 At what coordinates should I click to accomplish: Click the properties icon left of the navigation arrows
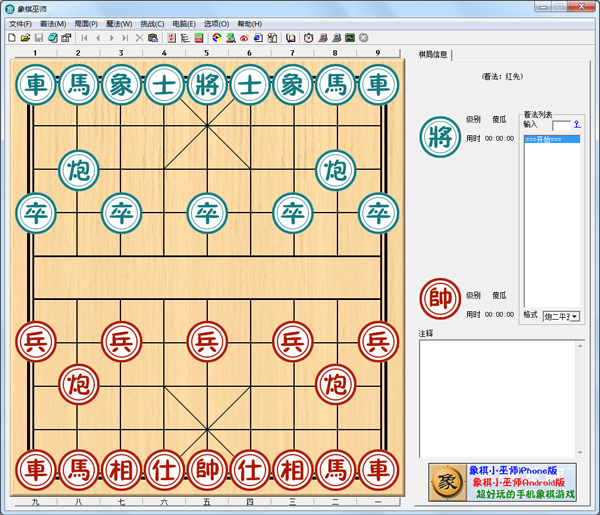tap(66, 38)
